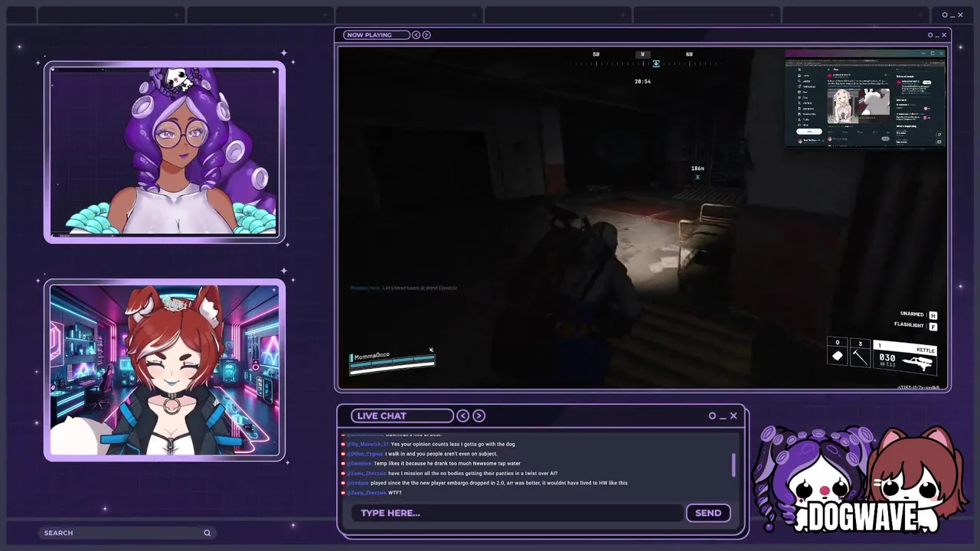Click the bottom-left SEARCH field
The image size is (980, 551).
point(126,533)
